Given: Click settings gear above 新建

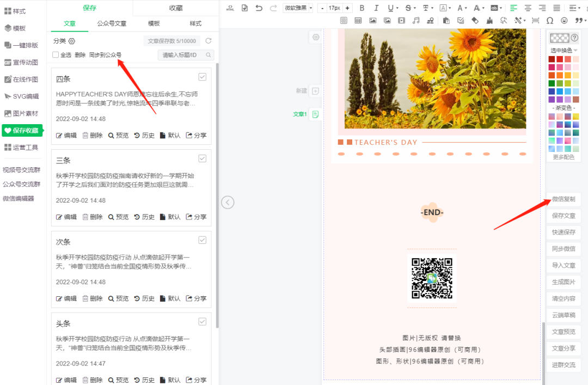Looking at the screenshot, I should [316, 38].
